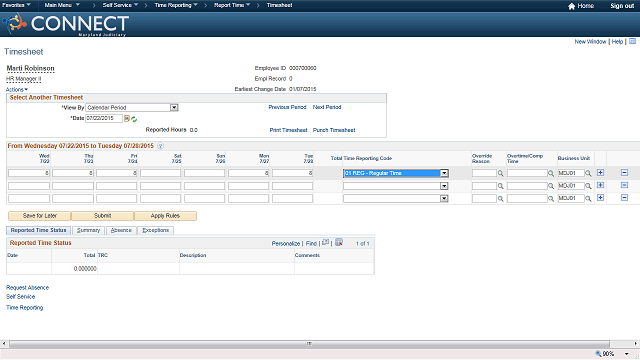The width and height of the screenshot is (640, 360).
Task: Go to Previous Period
Action: [x=287, y=107]
